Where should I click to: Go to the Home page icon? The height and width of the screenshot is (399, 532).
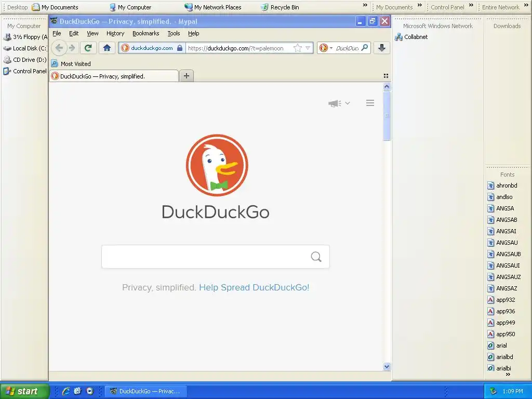point(107,48)
